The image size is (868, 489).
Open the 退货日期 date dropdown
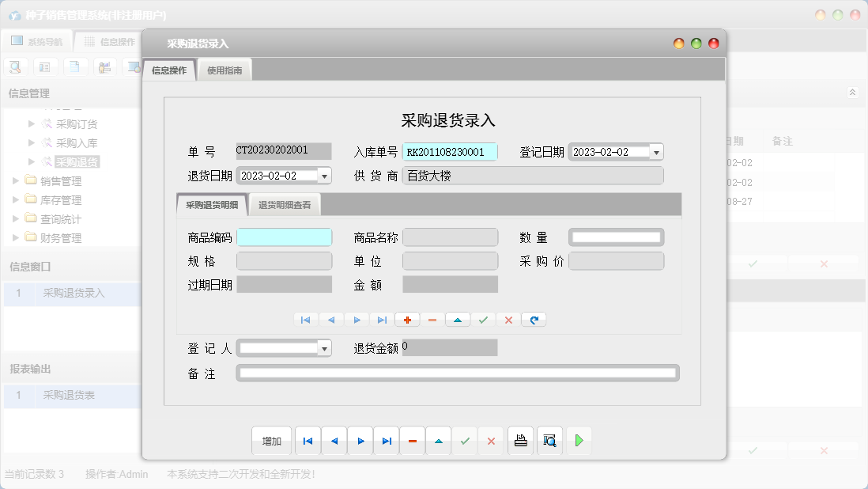324,176
